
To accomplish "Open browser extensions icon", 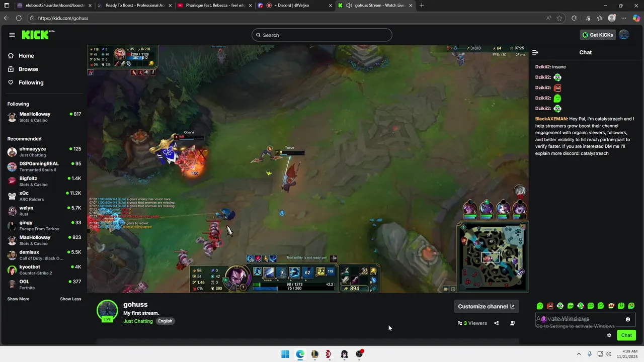I will (x=574, y=18).
